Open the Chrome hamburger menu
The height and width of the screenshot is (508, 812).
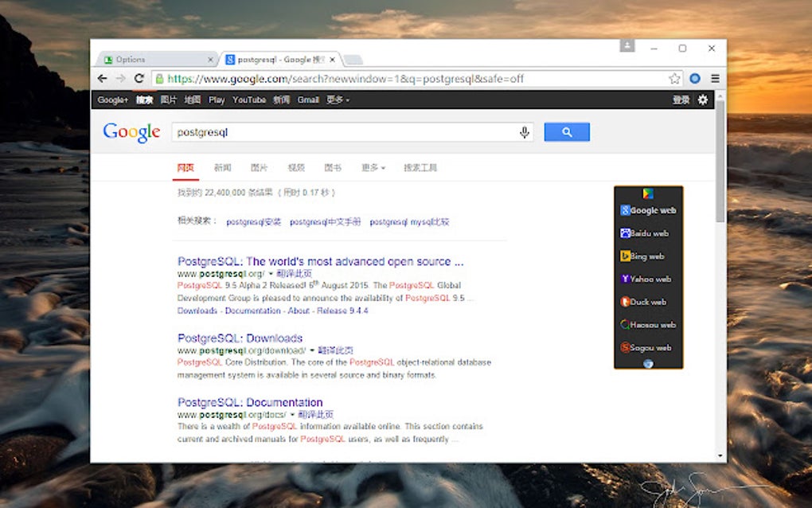[x=714, y=78]
